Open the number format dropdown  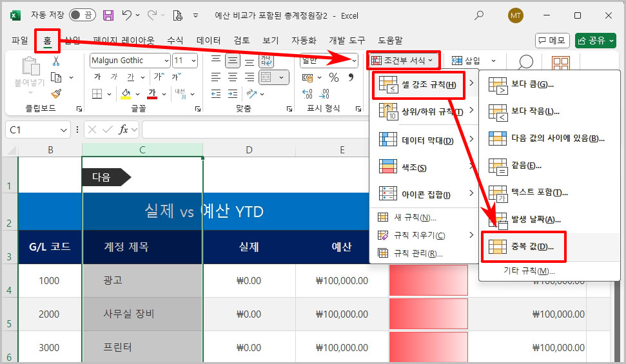354,61
